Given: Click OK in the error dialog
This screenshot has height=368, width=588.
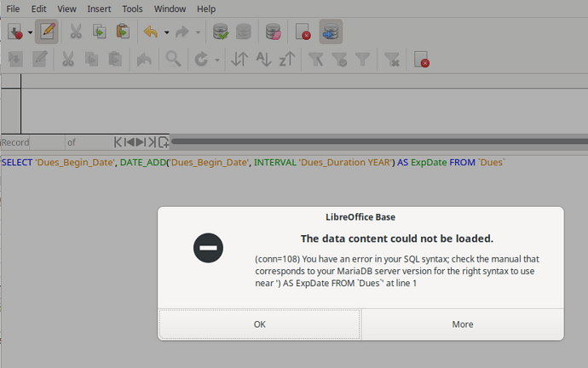Looking at the screenshot, I should [260, 325].
